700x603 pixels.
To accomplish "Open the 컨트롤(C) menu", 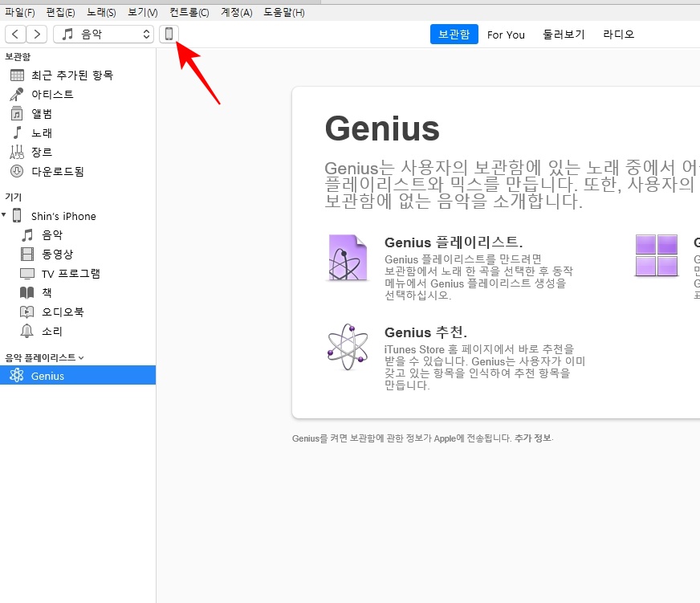I will pyautogui.click(x=189, y=12).
